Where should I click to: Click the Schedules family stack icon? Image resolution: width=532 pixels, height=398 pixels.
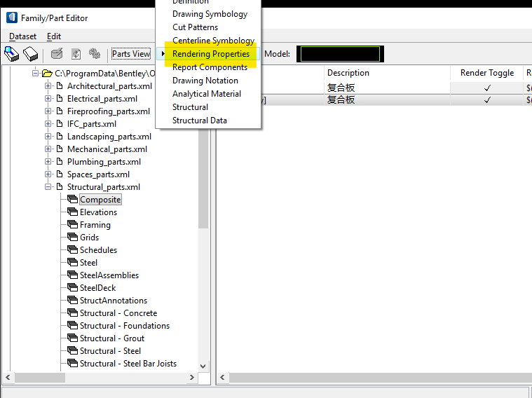click(72, 249)
